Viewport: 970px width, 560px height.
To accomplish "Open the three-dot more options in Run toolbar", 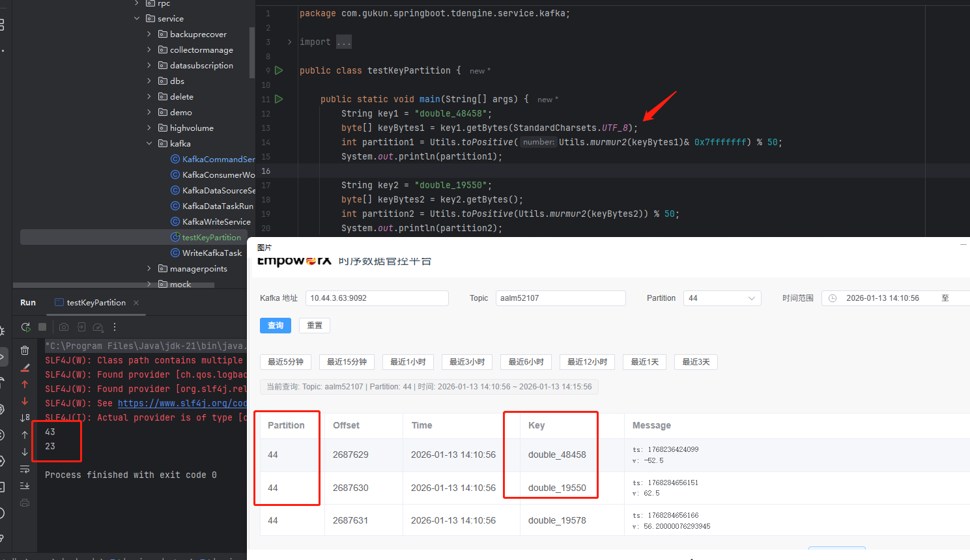I will (x=115, y=327).
